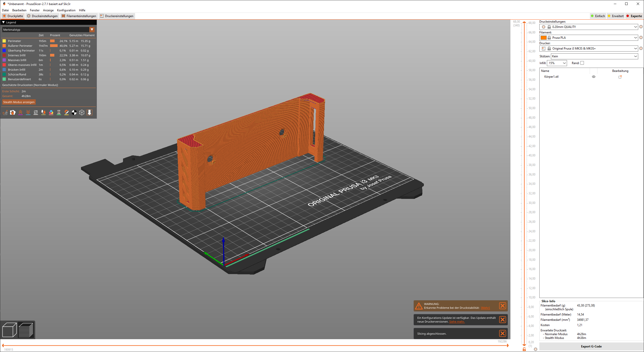Select Experte mode
This screenshot has height=352, width=644.
[634, 16]
